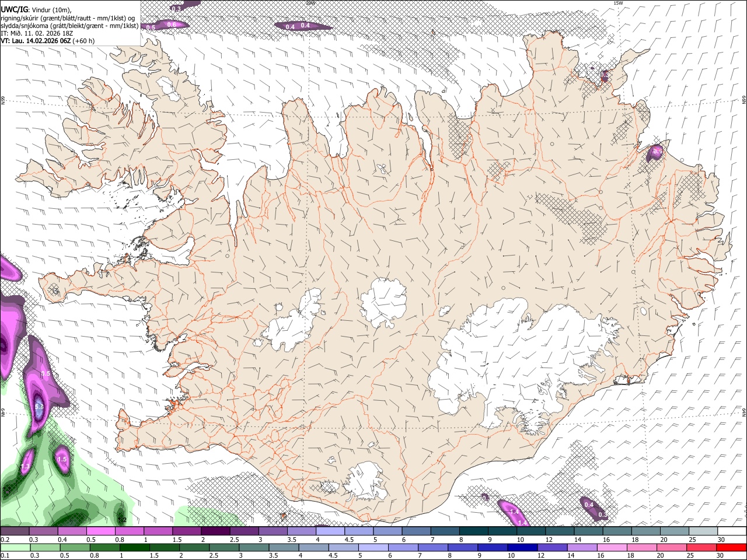747x560 pixels.
Task: Select the bright pink 0.5 swatch on upper scale
Action: pyautogui.click(x=100, y=531)
